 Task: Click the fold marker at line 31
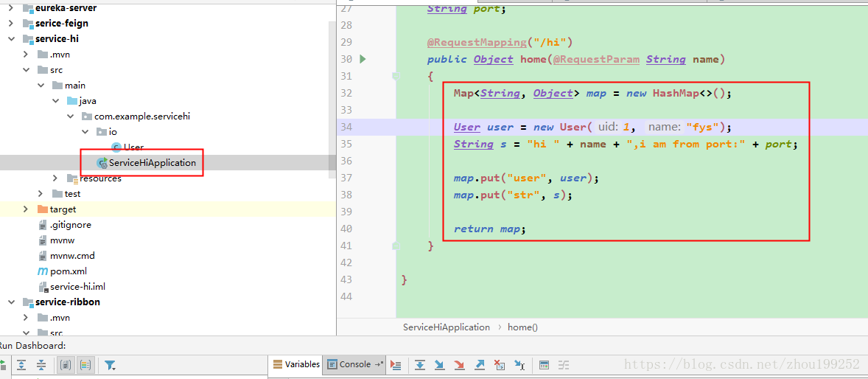tap(396, 76)
